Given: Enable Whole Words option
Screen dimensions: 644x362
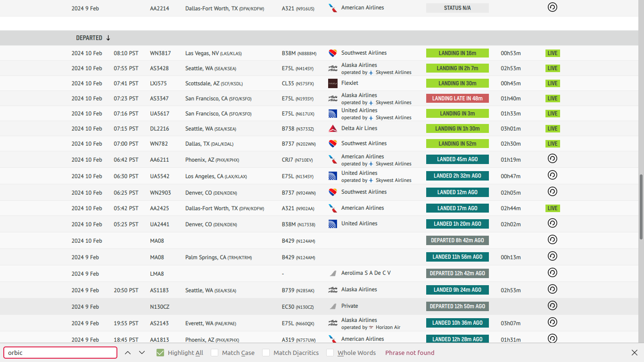Looking at the screenshot, I should [x=330, y=353].
